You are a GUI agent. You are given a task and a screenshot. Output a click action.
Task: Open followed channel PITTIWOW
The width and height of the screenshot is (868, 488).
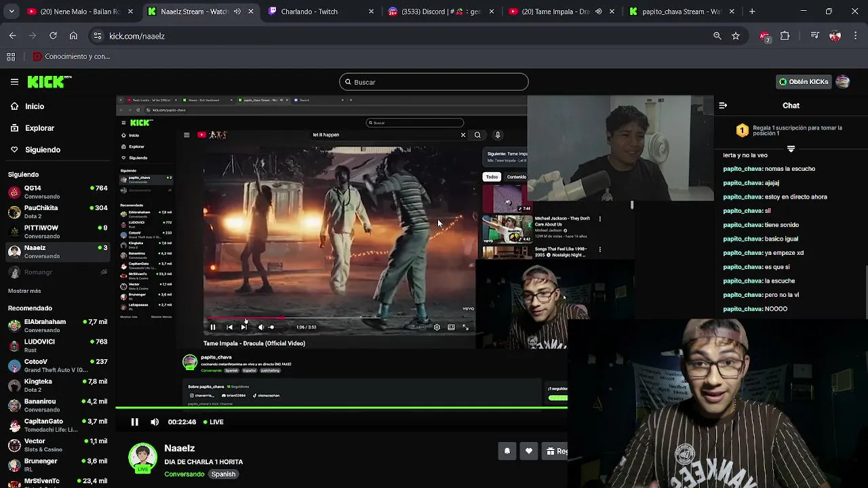coord(58,232)
